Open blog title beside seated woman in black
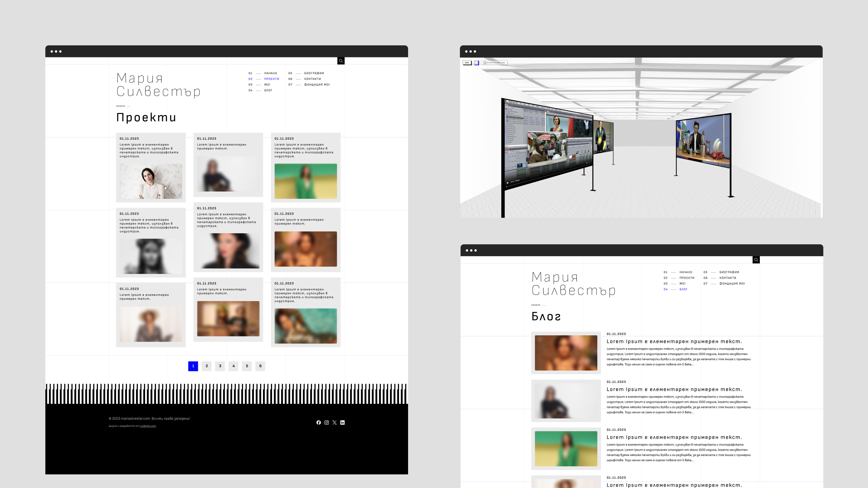The height and width of the screenshot is (488, 868). [674, 389]
